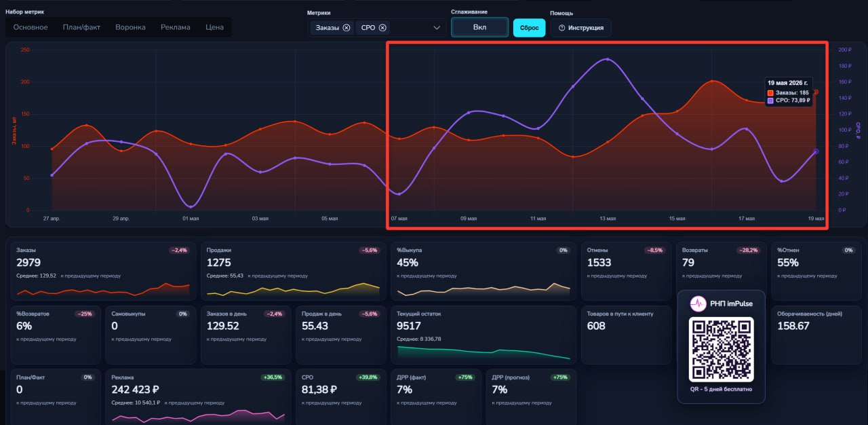868x425 pixels.
Task: Click the 79 value in the Возвраты card
Action: (x=688, y=263)
